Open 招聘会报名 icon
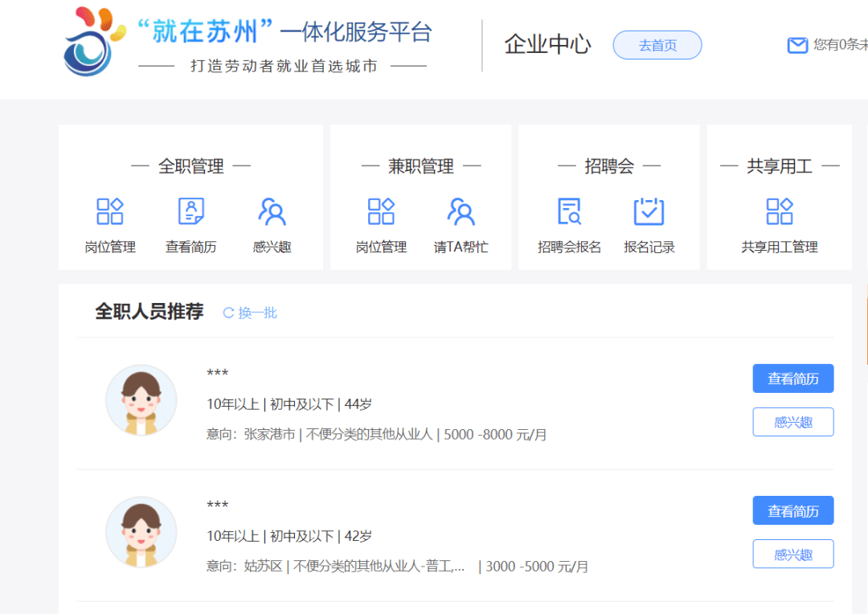Screen dimensions: 868x614 (x=569, y=211)
